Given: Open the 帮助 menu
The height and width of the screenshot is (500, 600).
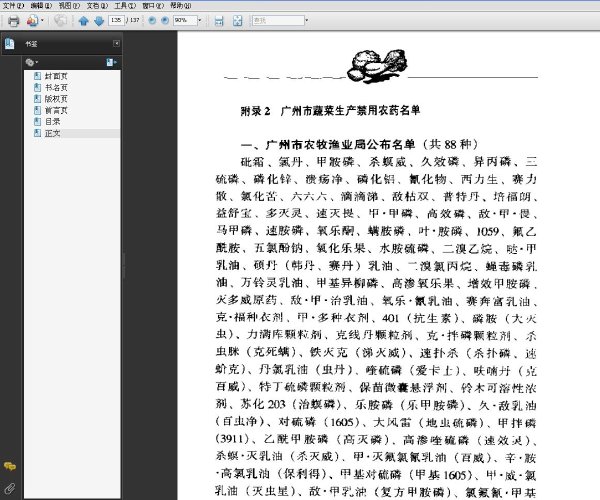Looking at the screenshot, I should (180, 5).
